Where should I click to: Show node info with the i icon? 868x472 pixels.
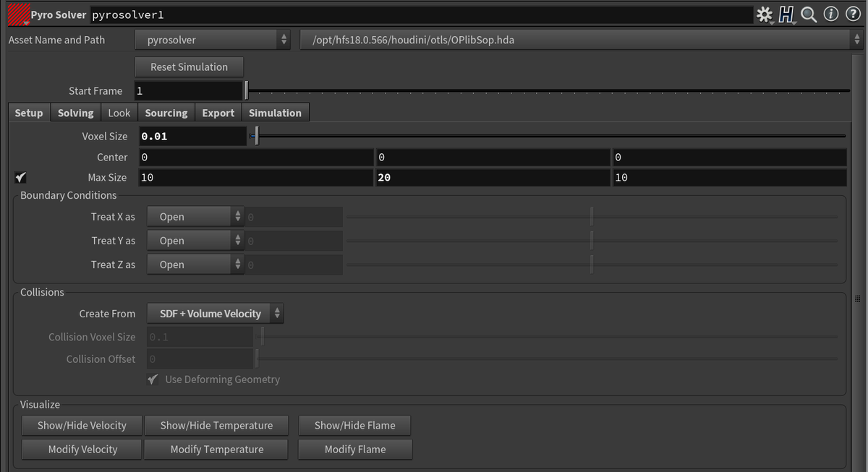831,14
